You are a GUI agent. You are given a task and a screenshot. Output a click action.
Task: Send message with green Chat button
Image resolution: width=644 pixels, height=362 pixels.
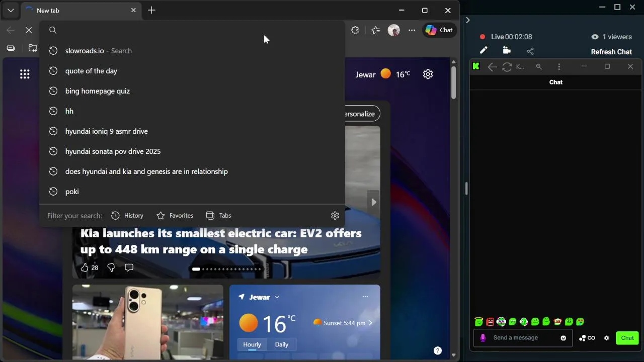tap(627, 338)
